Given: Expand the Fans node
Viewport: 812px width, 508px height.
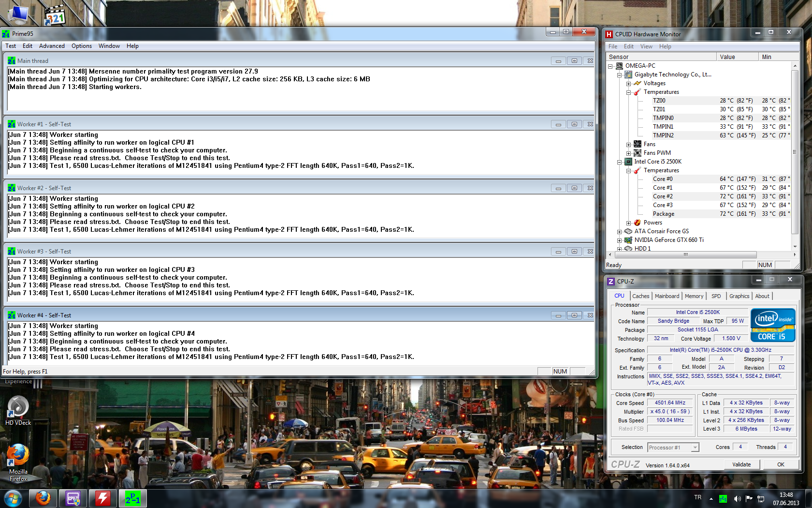Looking at the screenshot, I should coord(629,145).
